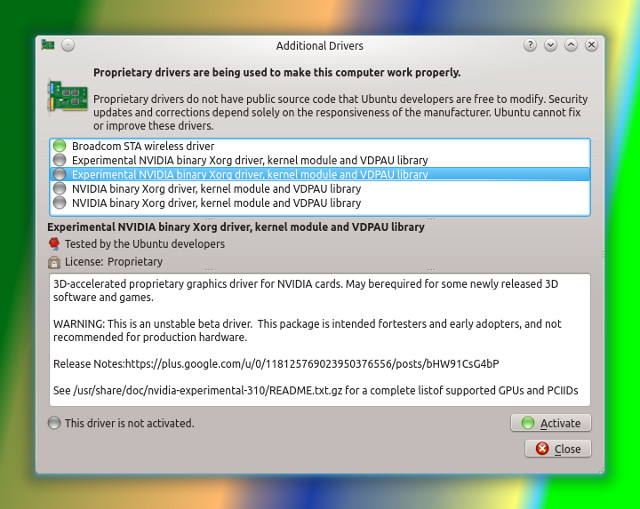The width and height of the screenshot is (640, 509).
Task: Select Broadcom STA wireless driver row
Action: point(320,146)
